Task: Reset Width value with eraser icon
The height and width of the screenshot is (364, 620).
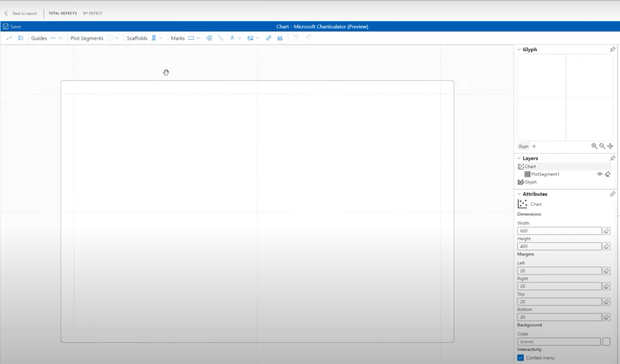Action: click(x=606, y=231)
